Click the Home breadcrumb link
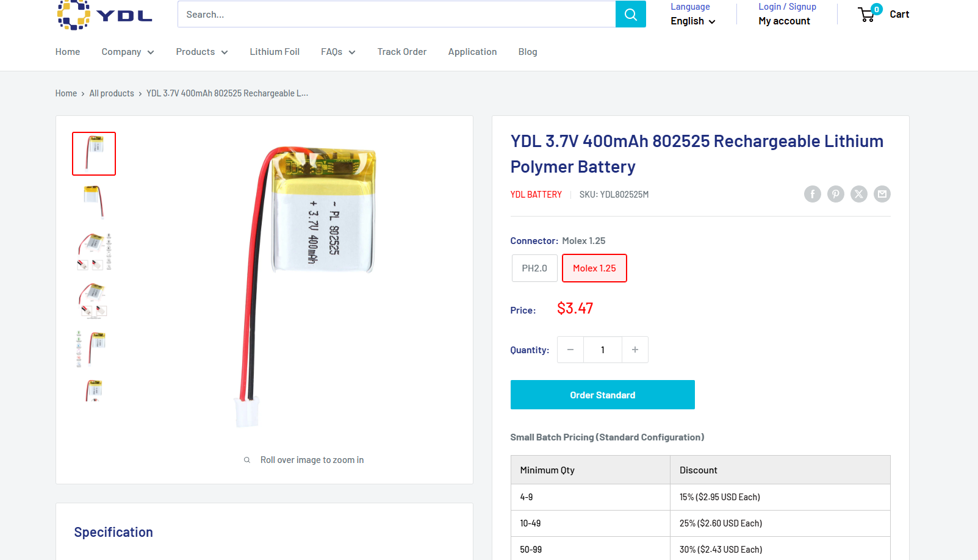Image resolution: width=978 pixels, height=560 pixels. pos(66,93)
